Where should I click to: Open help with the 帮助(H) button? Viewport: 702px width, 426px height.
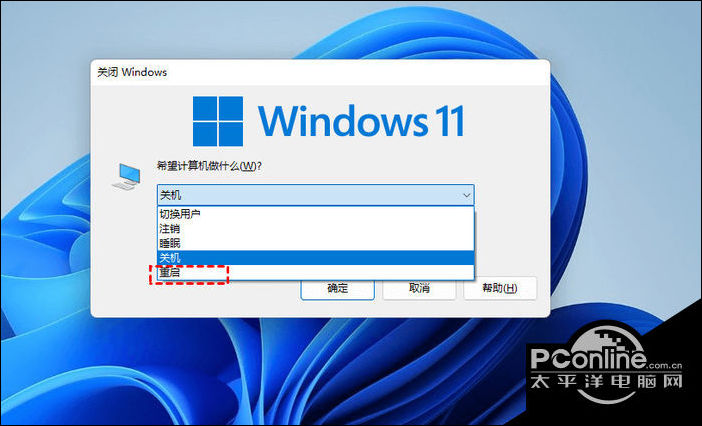499,288
